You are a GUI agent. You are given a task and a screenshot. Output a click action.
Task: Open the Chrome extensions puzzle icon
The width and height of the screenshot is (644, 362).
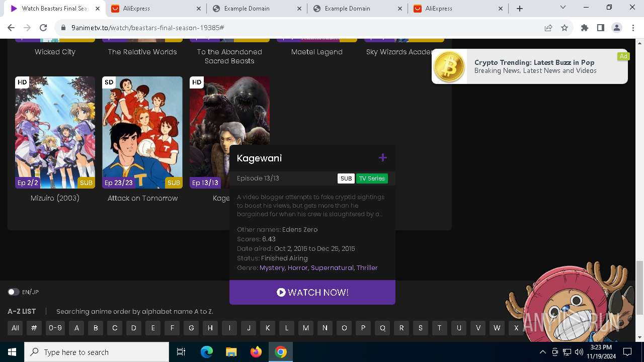pyautogui.click(x=585, y=28)
